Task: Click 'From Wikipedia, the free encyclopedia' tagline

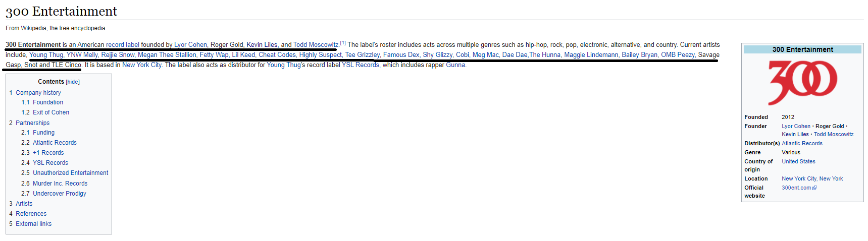Action: coord(56,28)
